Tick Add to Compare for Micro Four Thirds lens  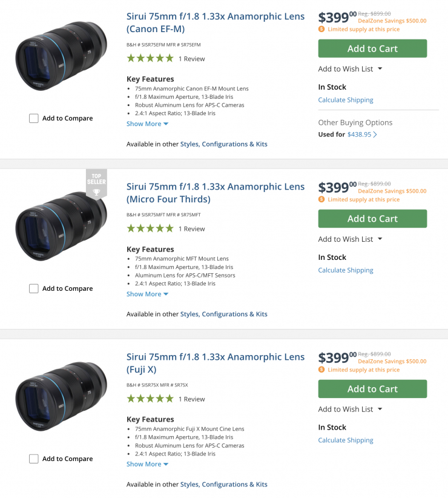point(34,289)
